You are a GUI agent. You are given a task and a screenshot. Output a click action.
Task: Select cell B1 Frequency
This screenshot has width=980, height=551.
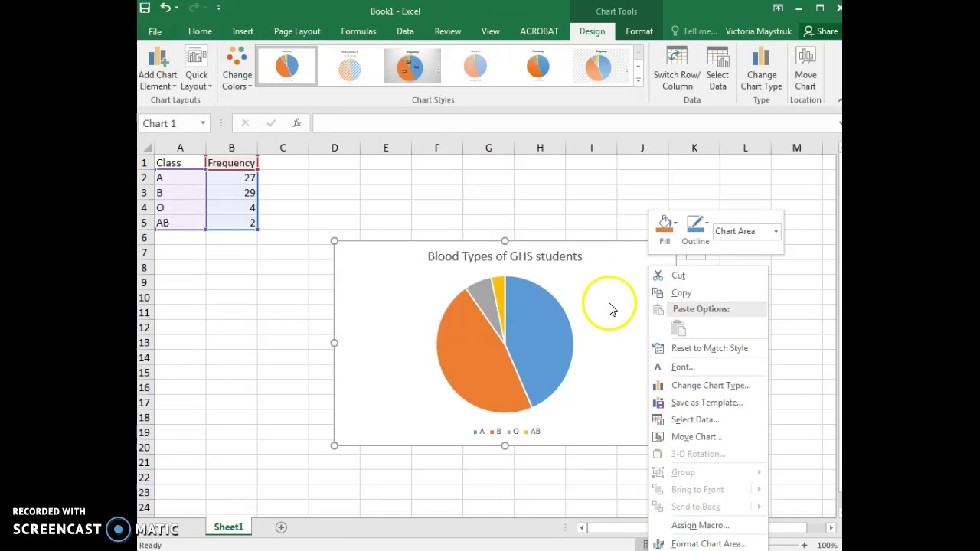pos(231,163)
